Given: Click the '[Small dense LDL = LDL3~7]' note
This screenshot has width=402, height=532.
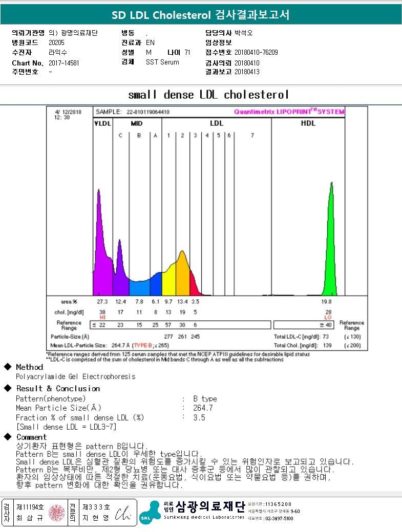Looking at the screenshot, I should pyautogui.click(x=66, y=427).
